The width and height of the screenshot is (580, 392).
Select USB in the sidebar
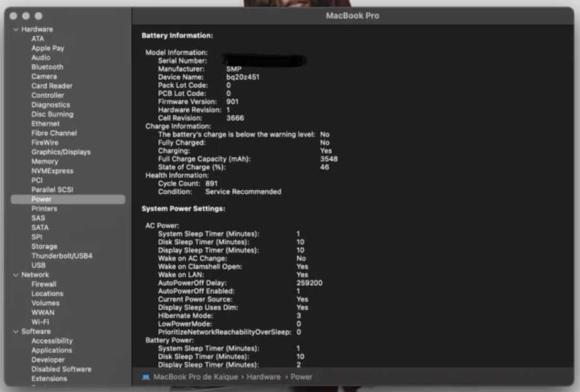(x=38, y=266)
